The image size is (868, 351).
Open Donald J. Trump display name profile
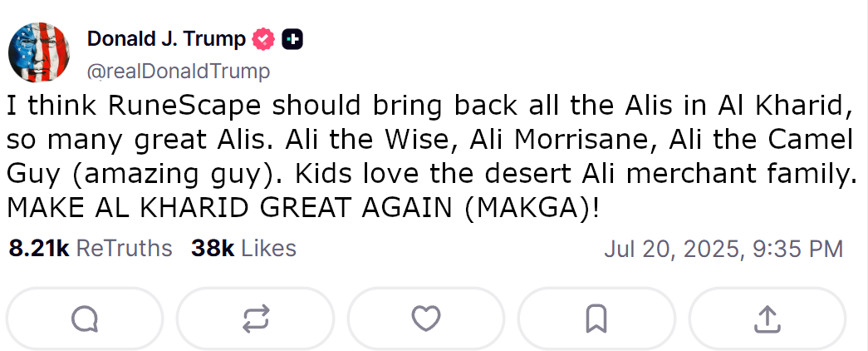coord(166,39)
